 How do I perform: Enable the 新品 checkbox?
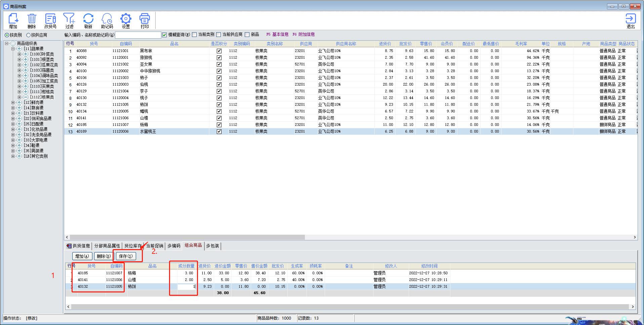click(x=247, y=35)
